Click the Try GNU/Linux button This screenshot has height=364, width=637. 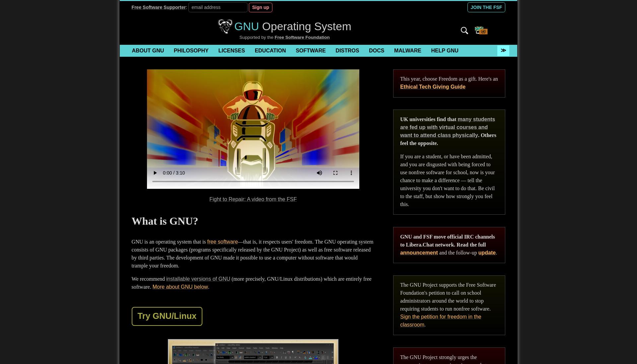[x=167, y=316]
